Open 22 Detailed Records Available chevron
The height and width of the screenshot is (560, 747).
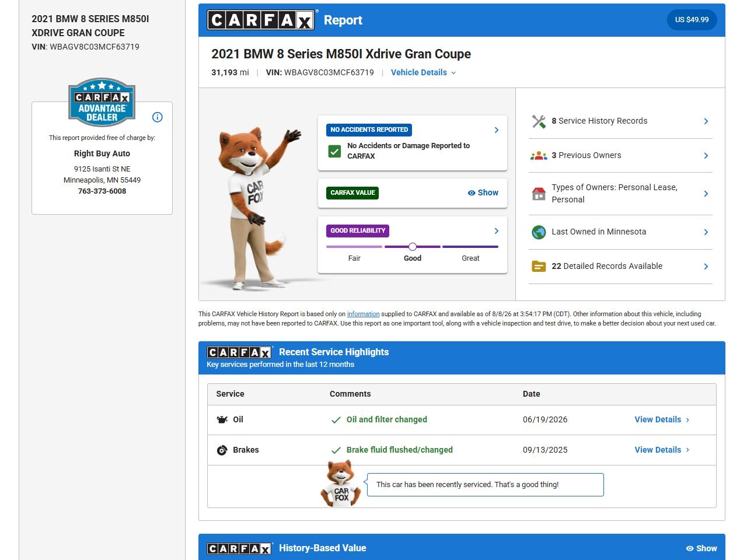point(706,267)
